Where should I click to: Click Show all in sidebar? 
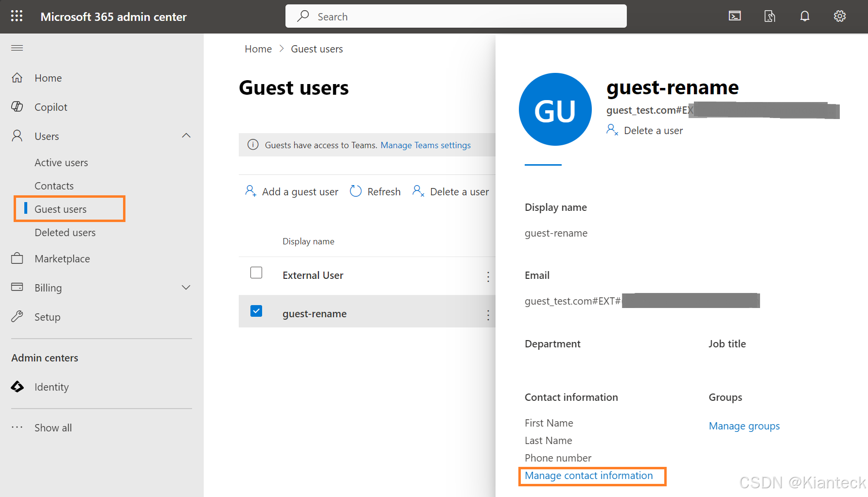pyautogui.click(x=53, y=428)
